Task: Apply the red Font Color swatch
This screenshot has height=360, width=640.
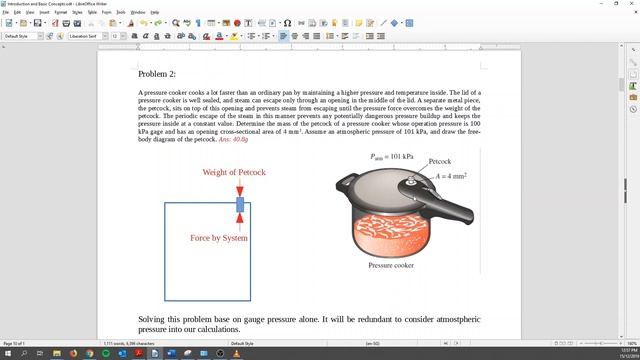Action: [x=219, y=36]
